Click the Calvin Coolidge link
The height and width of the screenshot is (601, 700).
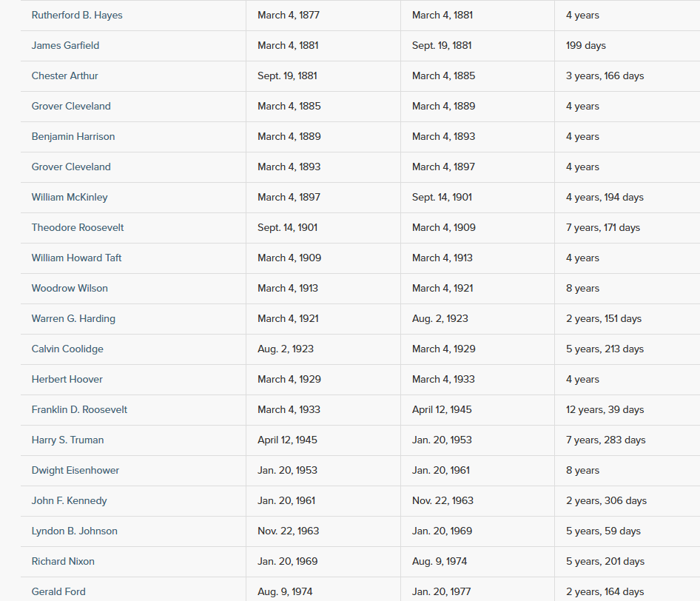tap(67, 349)
